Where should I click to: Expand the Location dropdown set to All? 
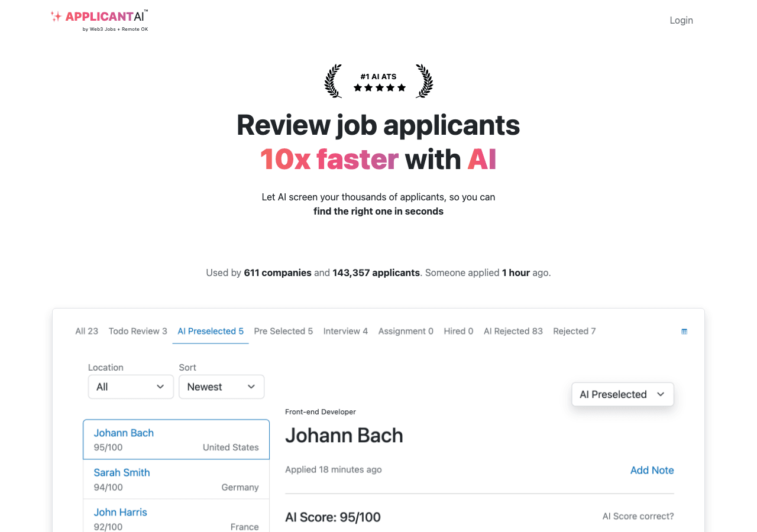coord(131,387)
